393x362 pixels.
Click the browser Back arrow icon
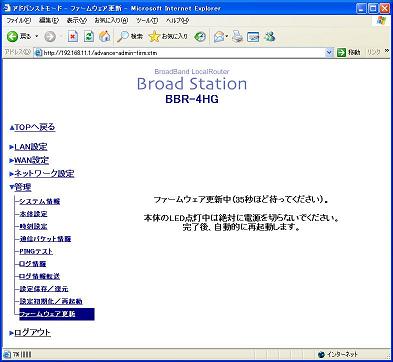click(x=12, y=36)
